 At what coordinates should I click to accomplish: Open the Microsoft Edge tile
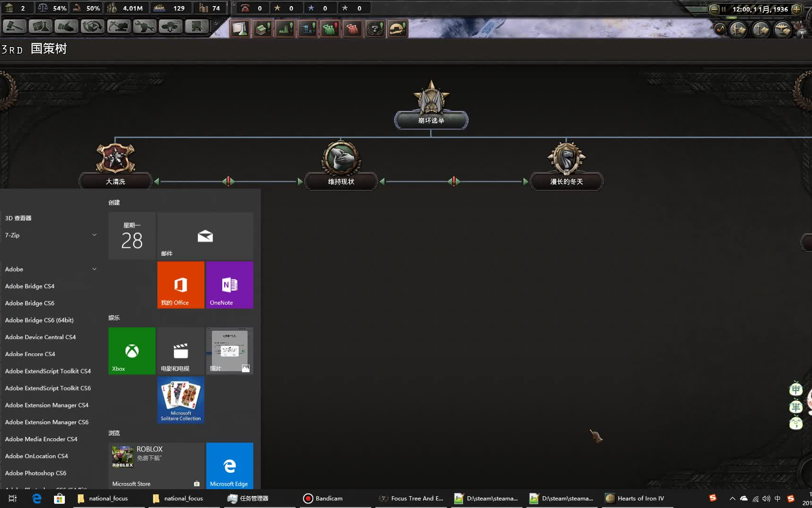pos(230,466)
